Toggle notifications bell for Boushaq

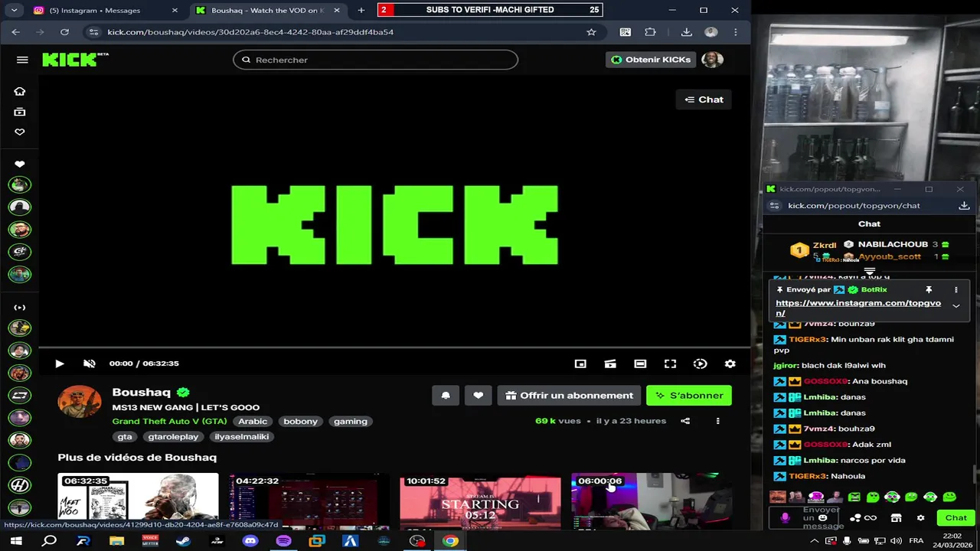click(x=446, y=396)
